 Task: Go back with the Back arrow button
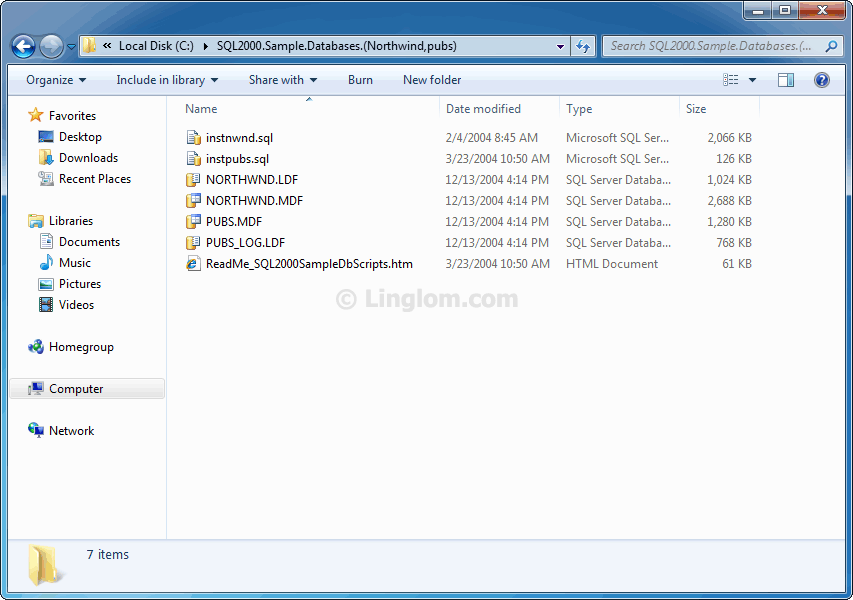23,46
